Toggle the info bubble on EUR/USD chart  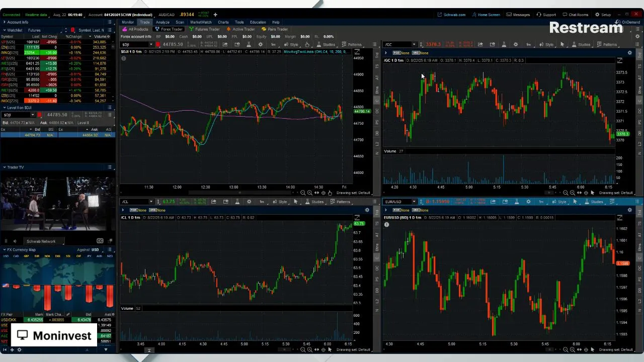click(386, 224)
